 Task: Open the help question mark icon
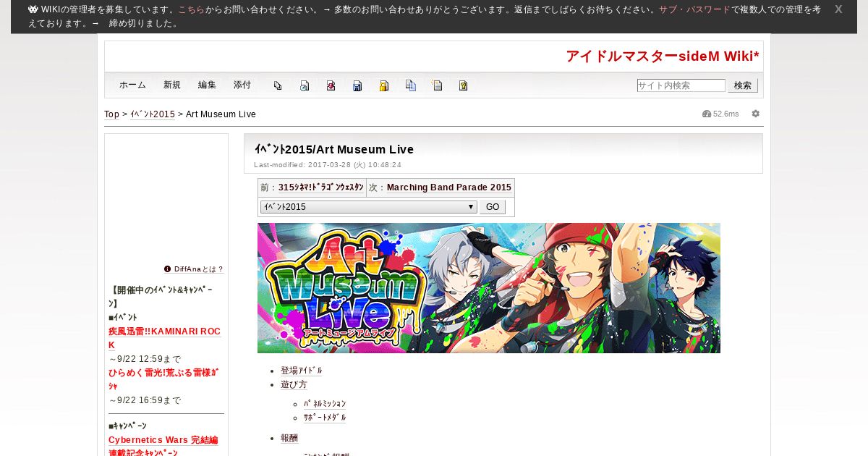click(x=463, y=85)
